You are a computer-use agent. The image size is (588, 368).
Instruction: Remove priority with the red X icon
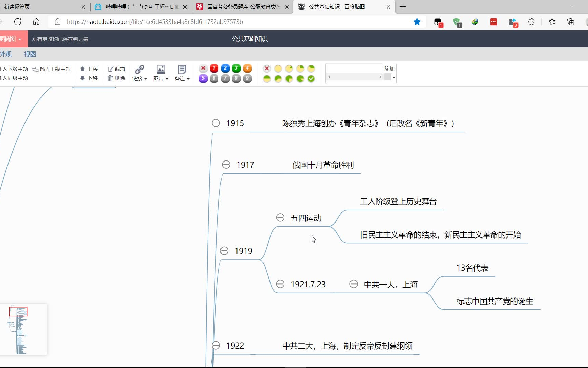[203, 68]
